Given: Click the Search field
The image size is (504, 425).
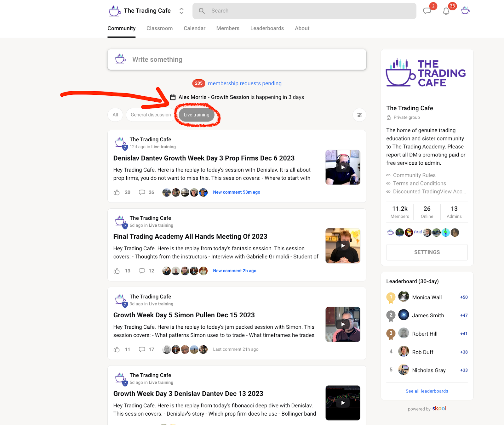Looking at the screenshot, I should (x=304, y=11).
